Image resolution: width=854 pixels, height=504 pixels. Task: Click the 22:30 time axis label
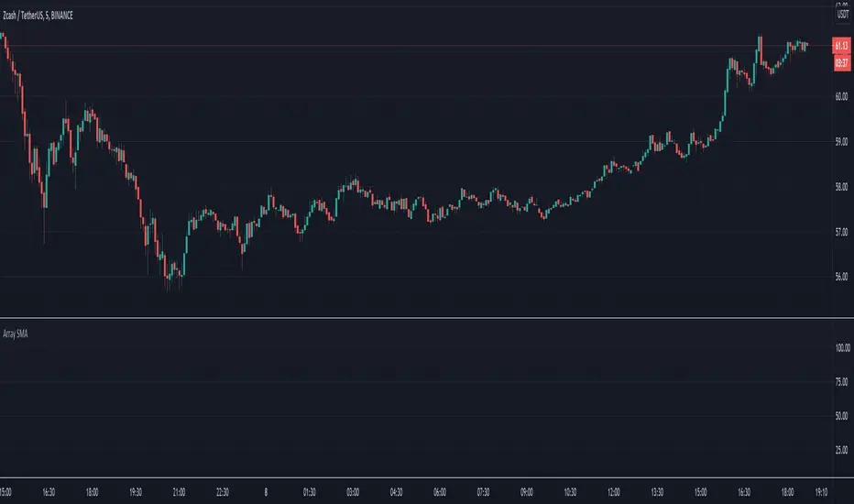point(223,491)
